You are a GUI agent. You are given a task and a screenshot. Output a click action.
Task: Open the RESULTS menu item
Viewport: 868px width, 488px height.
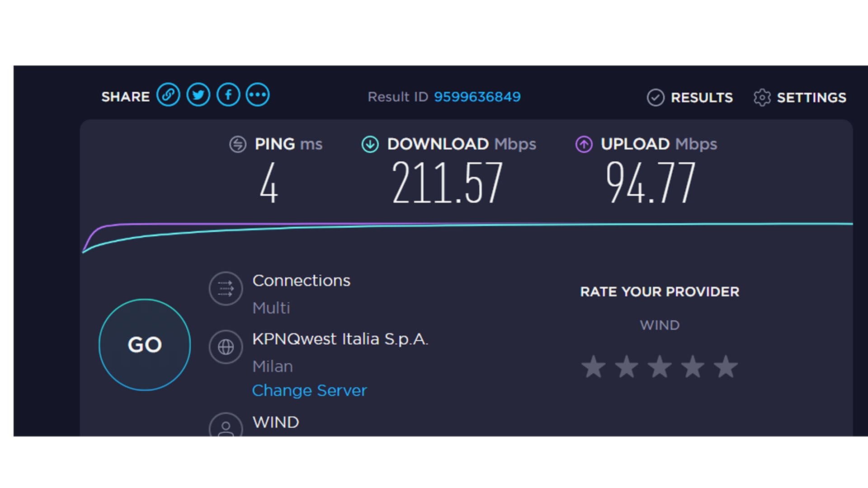tap(690, 98)
